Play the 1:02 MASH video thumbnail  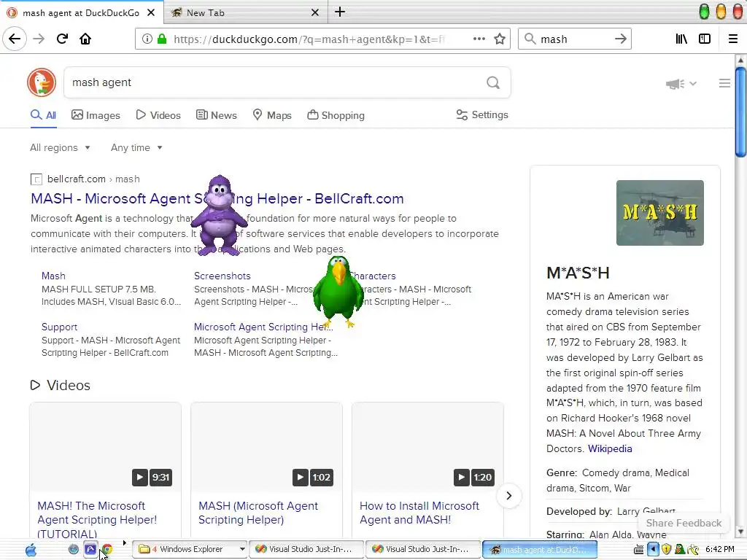[266, 447]
